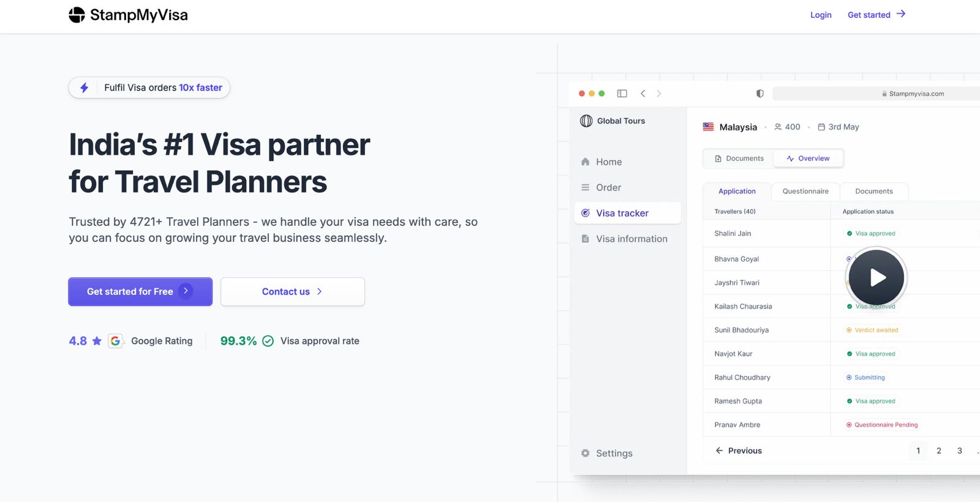This screenshot has width=980, height=502.
Task: Click traveller name Rahul Choudhary
Action: pos(742,378)
